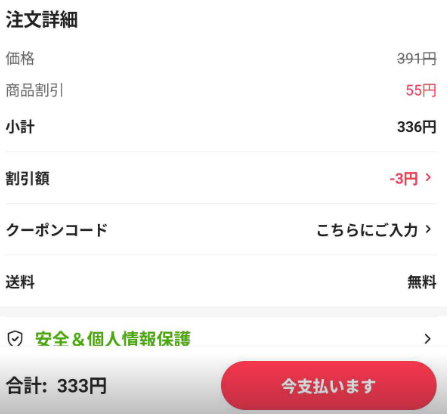Screen dimensions: 447x414
Task: Tap the 今支払います pay now button
Action: [329, 386]
